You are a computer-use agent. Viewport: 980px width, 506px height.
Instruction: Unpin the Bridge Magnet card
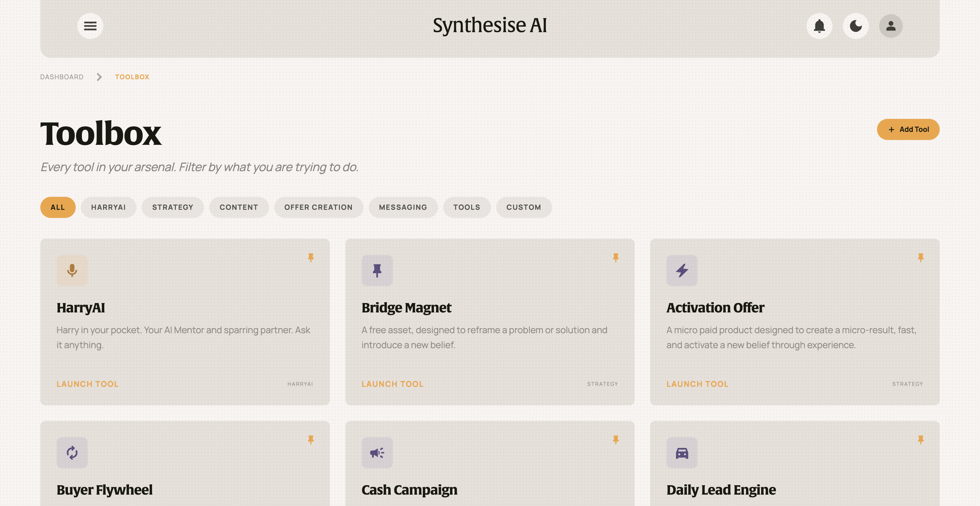tap(615, 258)
